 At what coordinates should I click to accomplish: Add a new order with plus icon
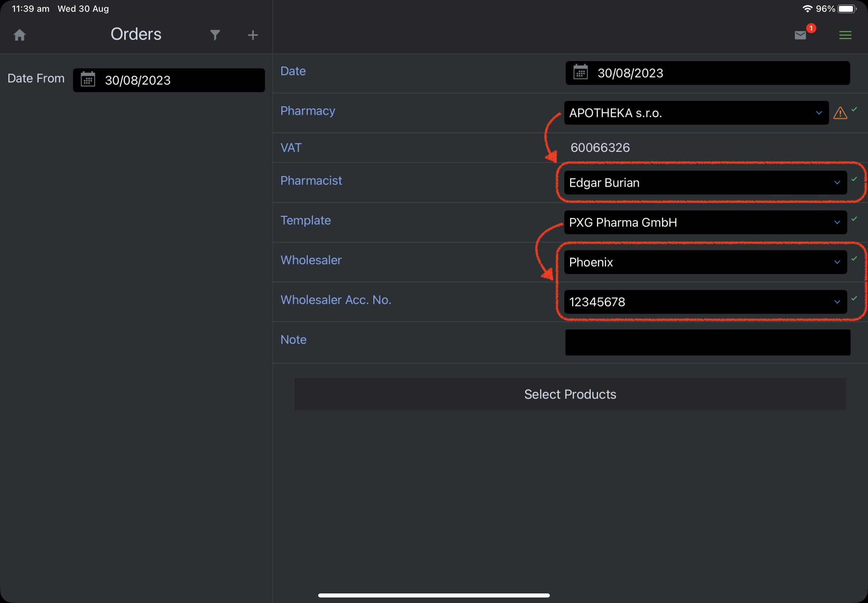click(x=253, y=35)
